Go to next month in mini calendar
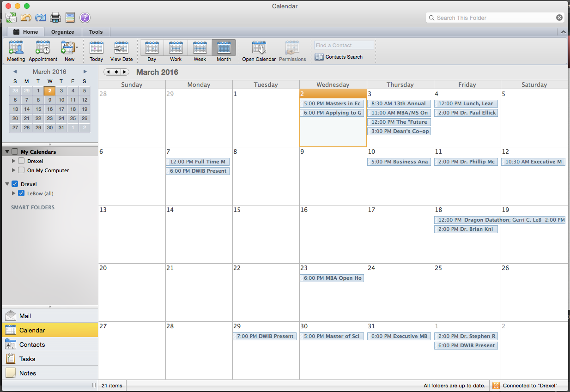The height and width of the screenshot is (392, 570). point(85,72)
